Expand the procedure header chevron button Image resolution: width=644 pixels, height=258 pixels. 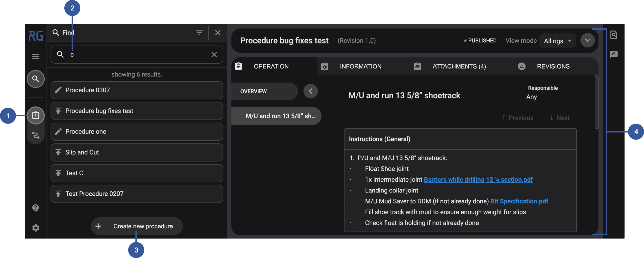point(587,40)
